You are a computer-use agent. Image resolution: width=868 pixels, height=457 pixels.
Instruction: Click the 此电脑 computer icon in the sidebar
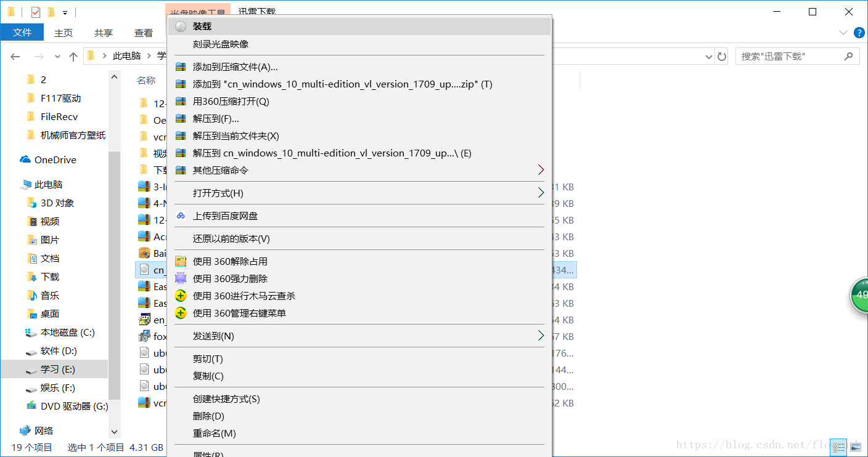click(25, 184)
